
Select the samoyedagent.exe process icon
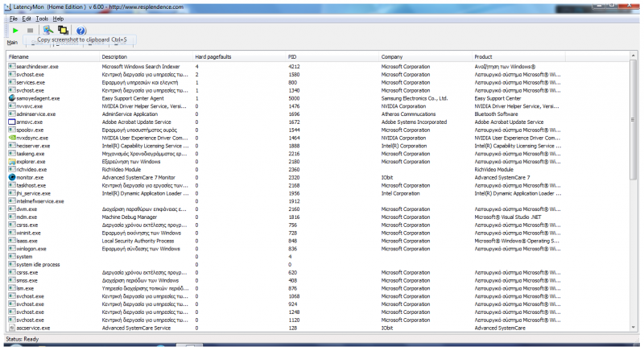pyautogui.click(x=11, y=97)
